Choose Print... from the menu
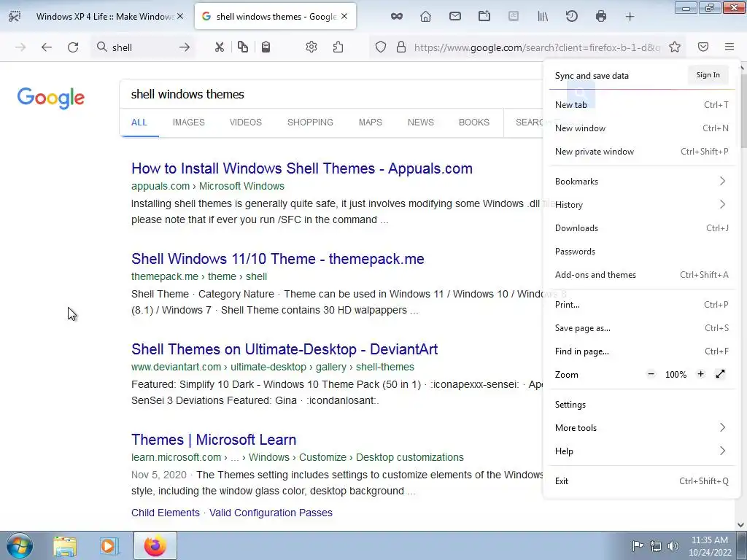 click(642, 305)
